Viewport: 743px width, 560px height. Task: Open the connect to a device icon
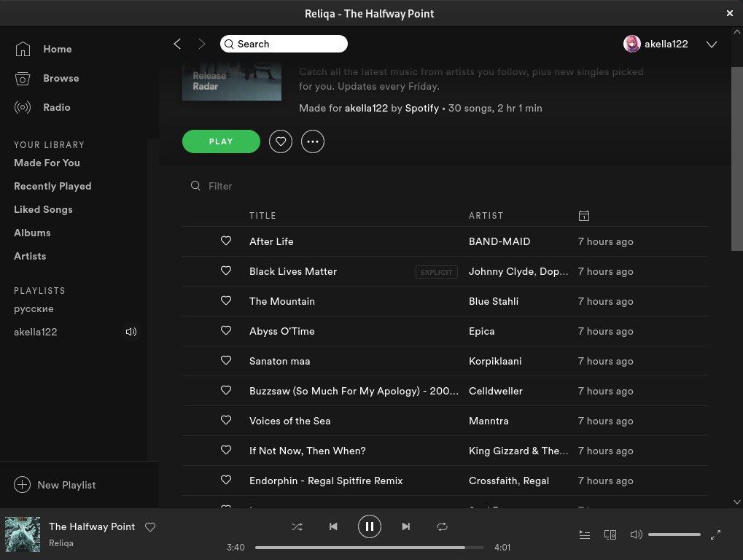click(x=610, y=535)
